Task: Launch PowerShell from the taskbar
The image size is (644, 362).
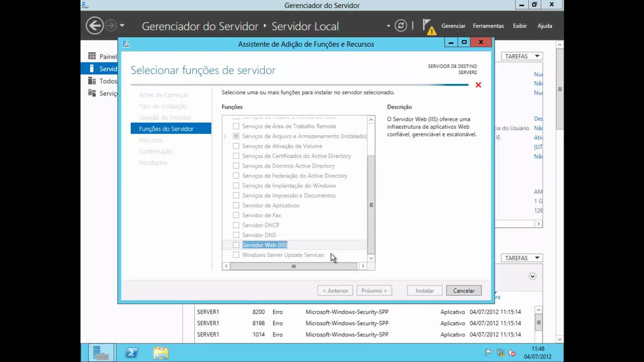Action: (131, 352)
